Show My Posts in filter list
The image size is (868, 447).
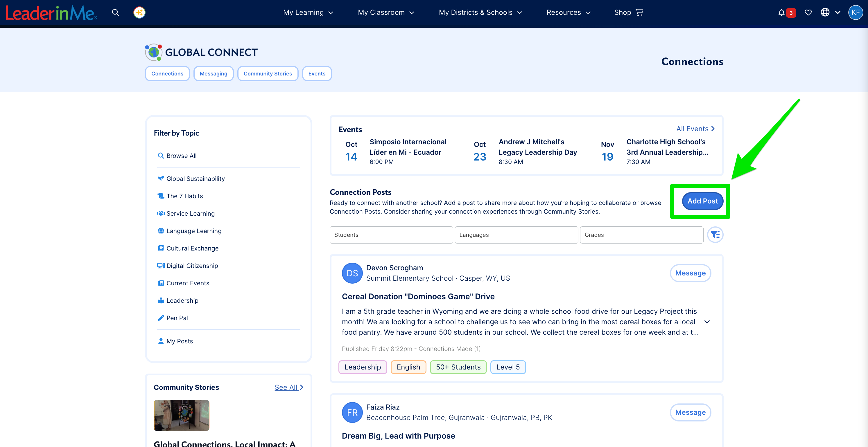(x=175, y=341)
